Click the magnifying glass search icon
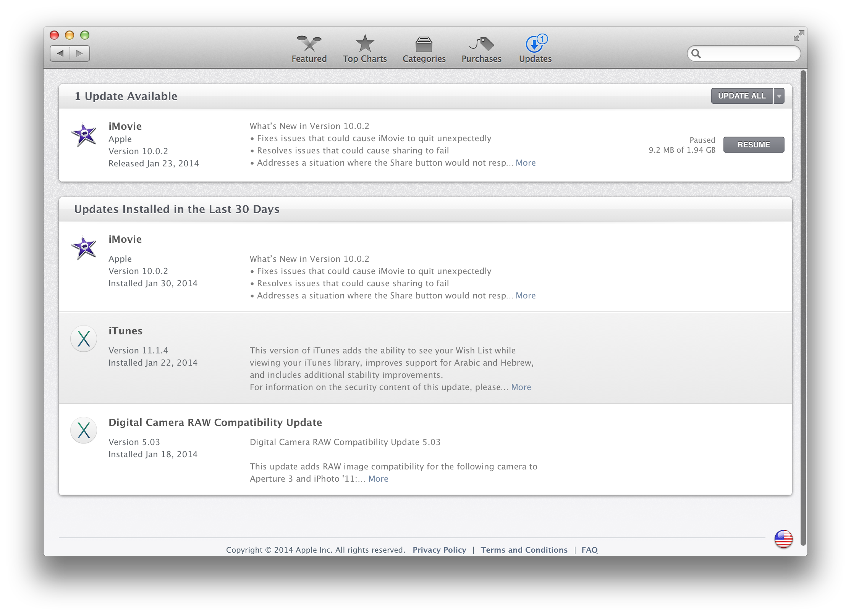 [696, 54]
